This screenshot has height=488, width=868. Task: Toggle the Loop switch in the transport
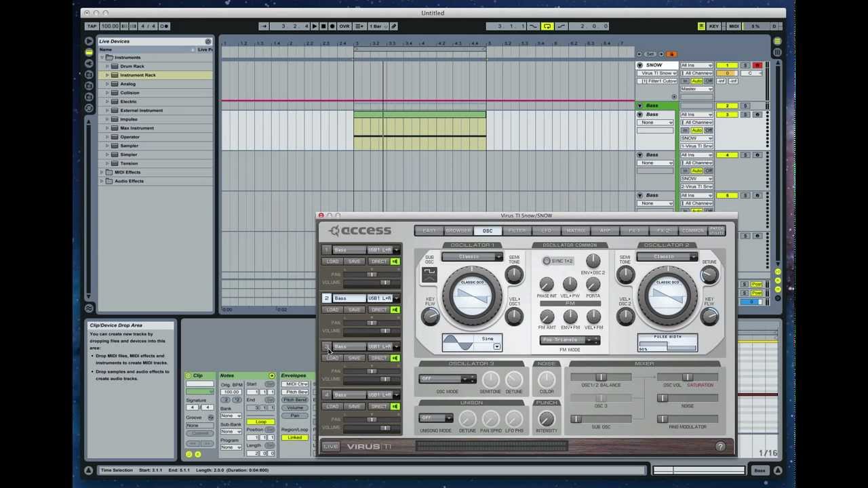547,26
